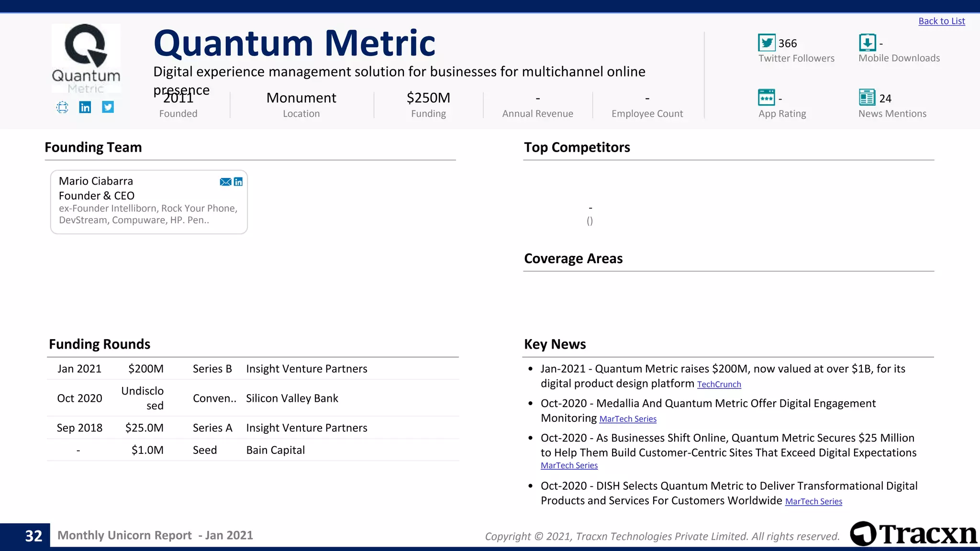This screenshot has width=980, height=551.
Task: Click the ex-Founder Intelliborn description text
Action: [148, 214]
